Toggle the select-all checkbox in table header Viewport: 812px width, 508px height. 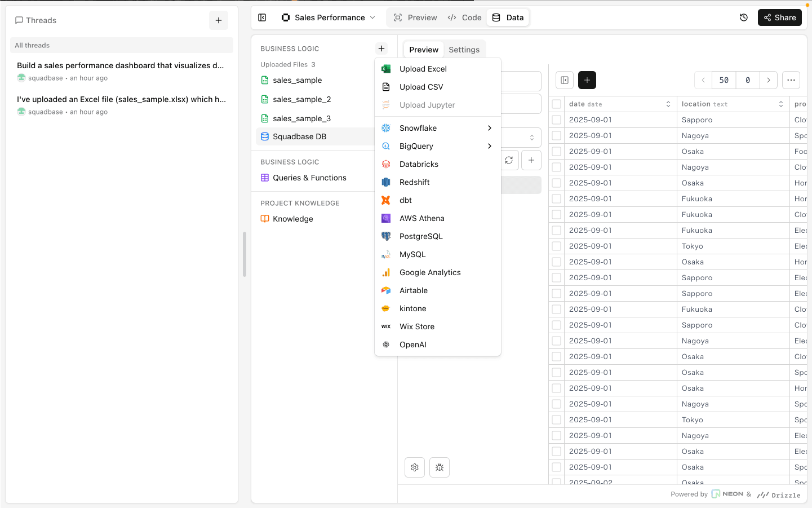tap(557, 104)
